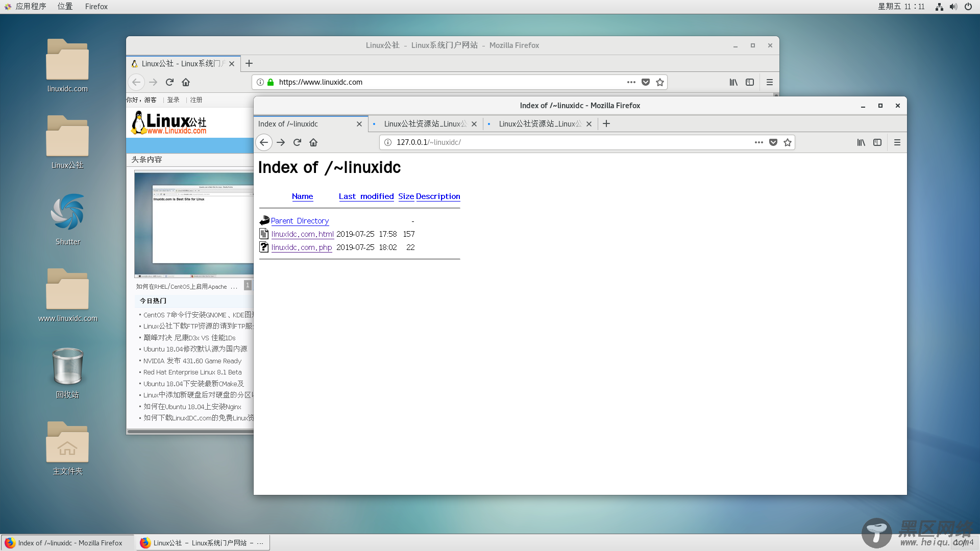The image size is (980, 551).
Task: Click the reload page icon in front window
Action: click(297, 142)
